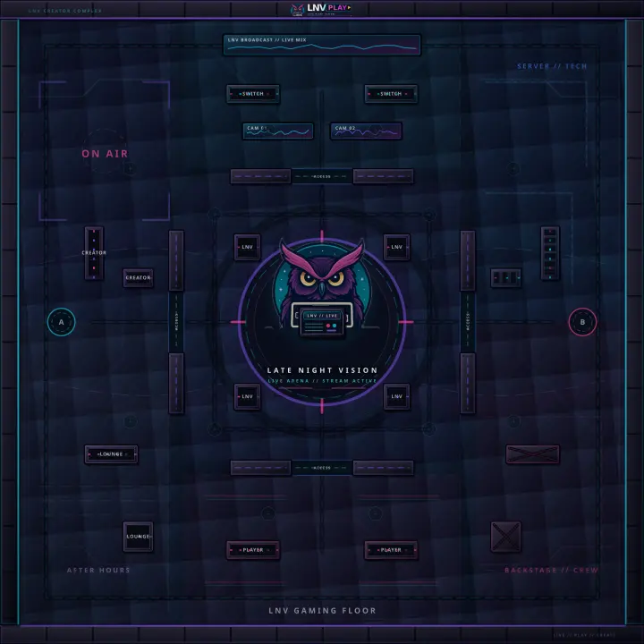Select upper-right wall panel beside arena

[x=468, y=261]
